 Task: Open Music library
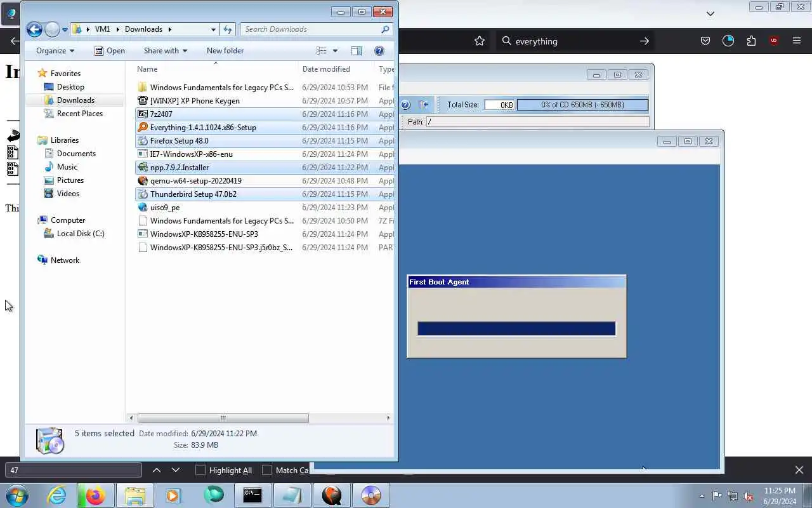pyautogui.click(x=67, y=167)
